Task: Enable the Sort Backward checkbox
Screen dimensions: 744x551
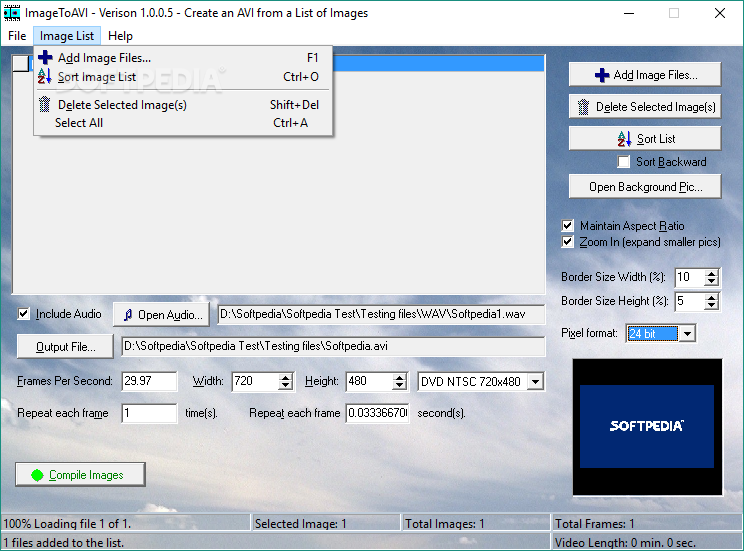Action: click(623, 162)
